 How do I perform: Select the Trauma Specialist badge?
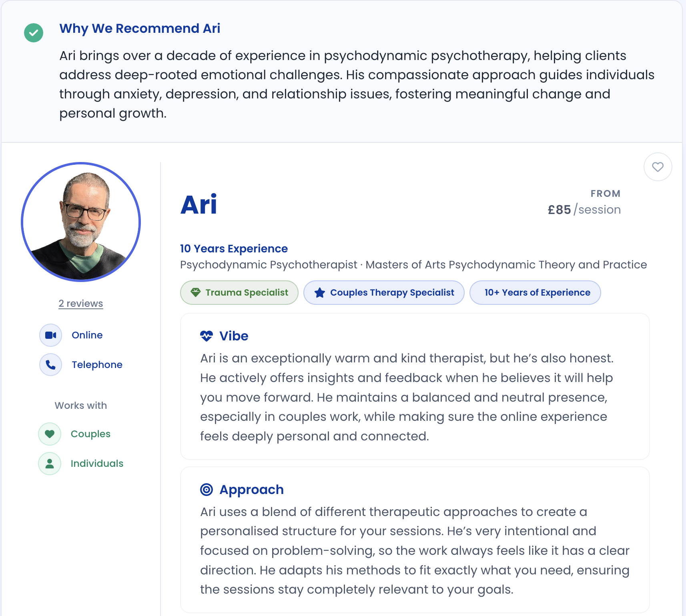[x=239, y=293]
